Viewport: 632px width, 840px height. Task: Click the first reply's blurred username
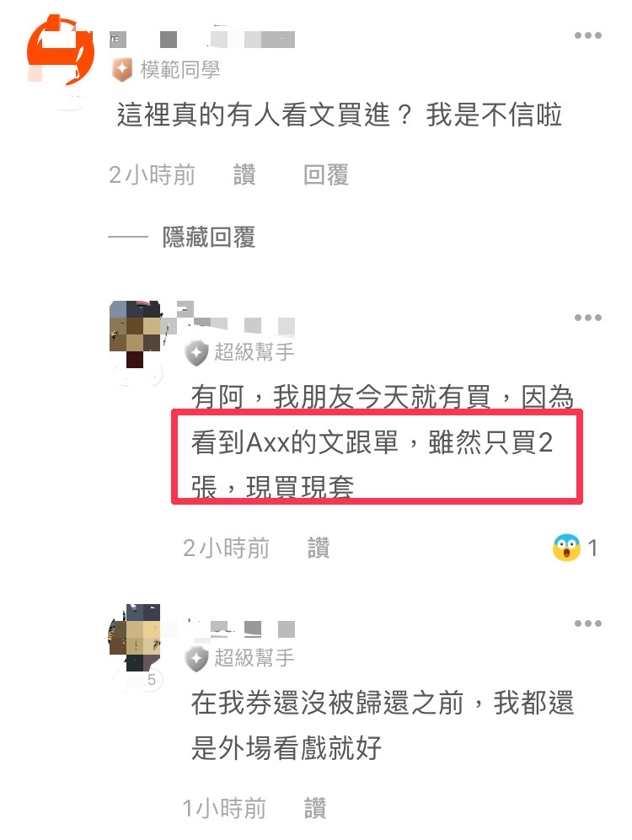coord(236,320)
